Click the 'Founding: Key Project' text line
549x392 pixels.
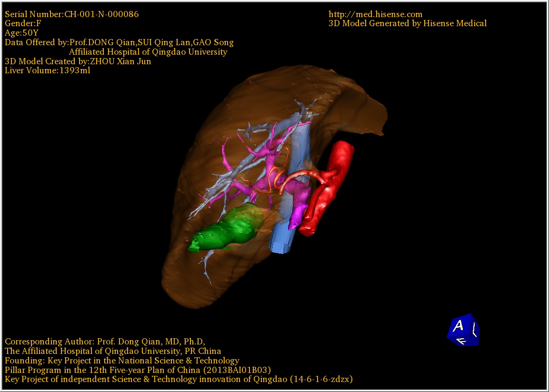tap(122, 361)
